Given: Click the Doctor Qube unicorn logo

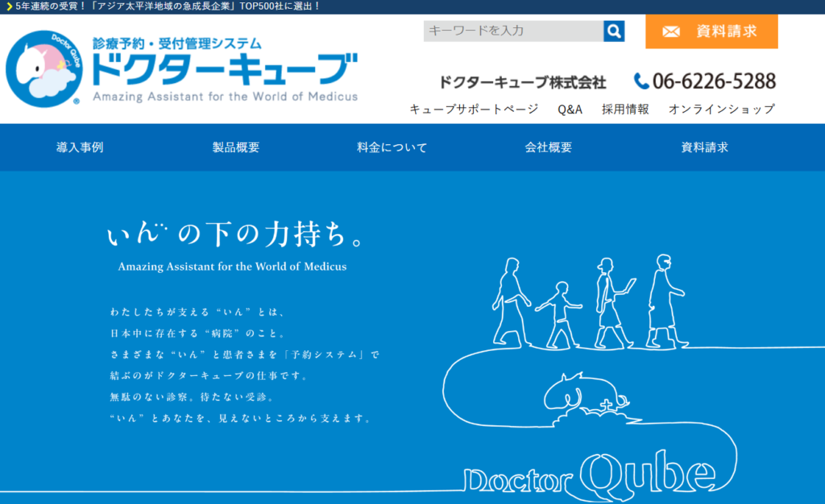Looking at the screenshot, I should pyautogui.click(x=44, y=69).
